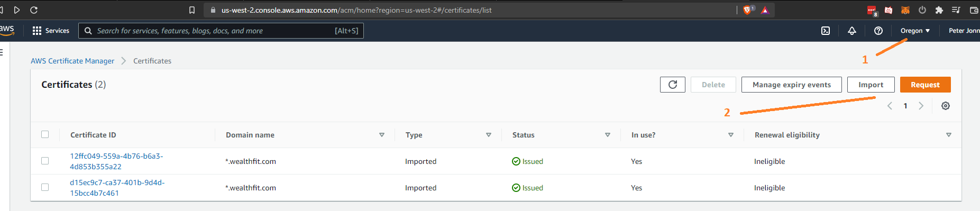The image size is (980, 211).
Task: Sort by Renewal eligibility column arrow
Action: [x=949, y=135]
